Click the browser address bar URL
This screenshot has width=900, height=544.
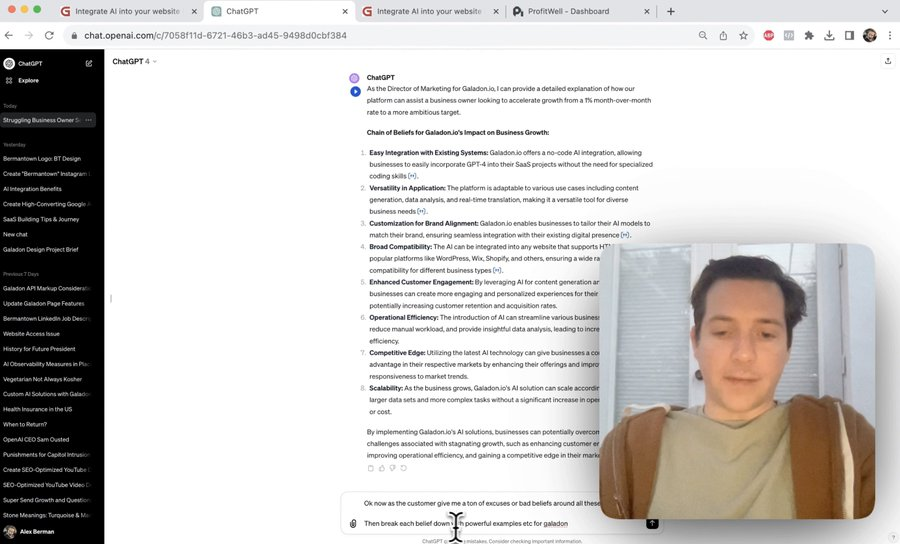[x=215, y=36]
